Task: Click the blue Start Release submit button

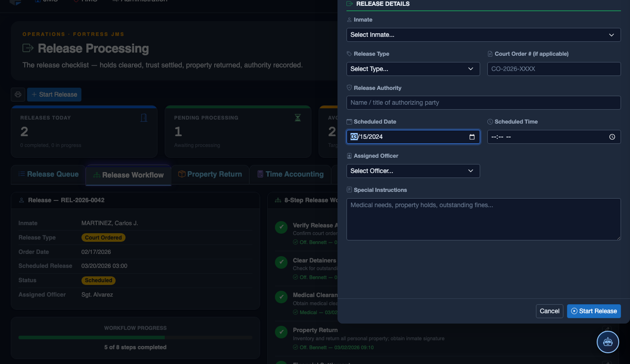Action: pyautogui.click(x=594, y=311)
